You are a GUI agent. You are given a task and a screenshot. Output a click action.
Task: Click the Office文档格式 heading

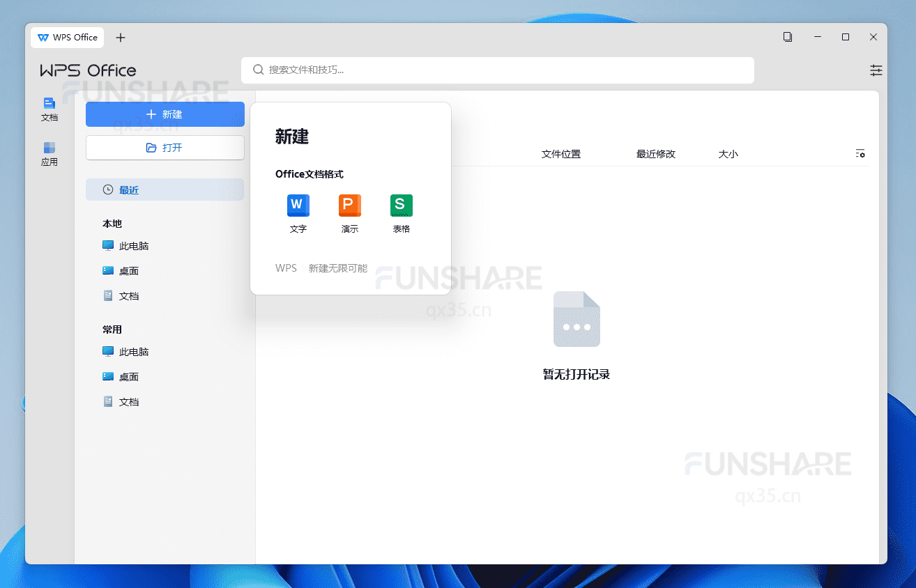(310, 174)
